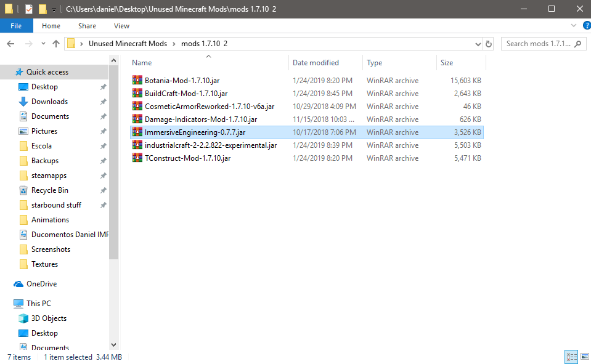
Task: Click the forward navigation arrow
Action: pos(28,44)
